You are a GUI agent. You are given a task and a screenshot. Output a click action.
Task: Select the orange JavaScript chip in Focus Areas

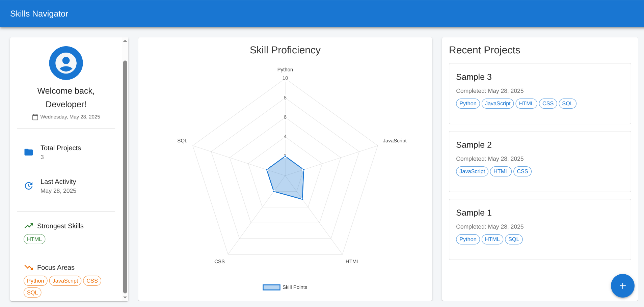point(65,281)
